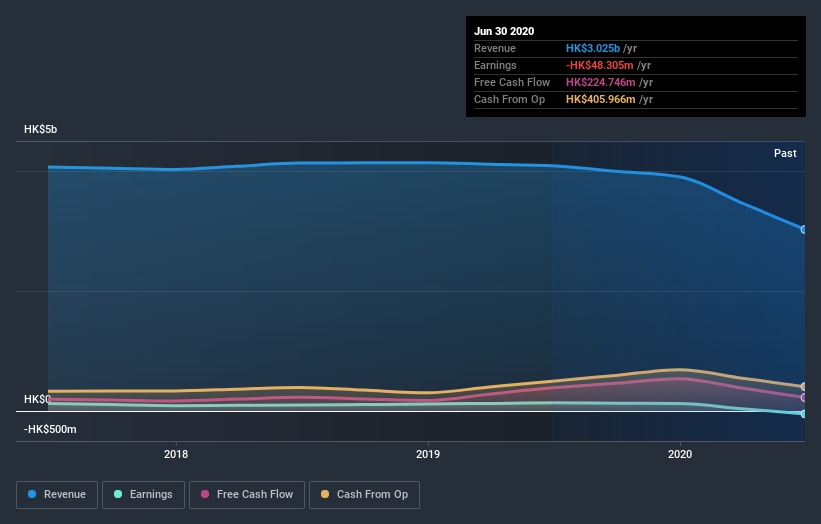The height and width of the screenshot is (524, 821).
Task: Click the HK$224.746m free cash flow value
Action: [x=601, y=82]
